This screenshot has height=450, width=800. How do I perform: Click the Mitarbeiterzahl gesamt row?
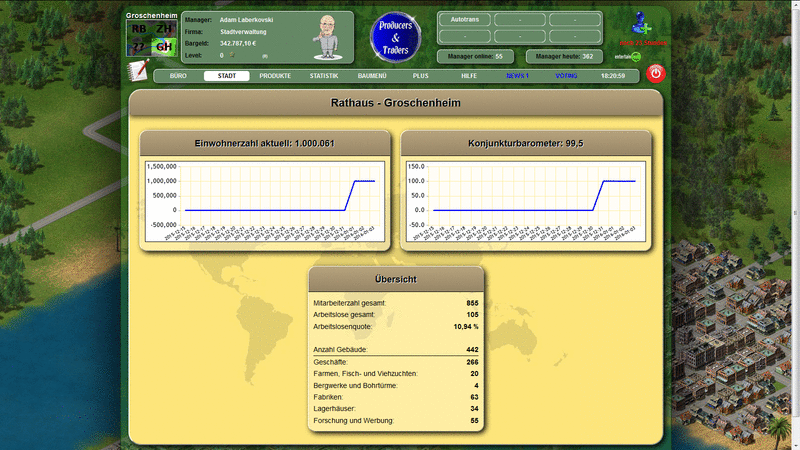click(x=396, y=303)
